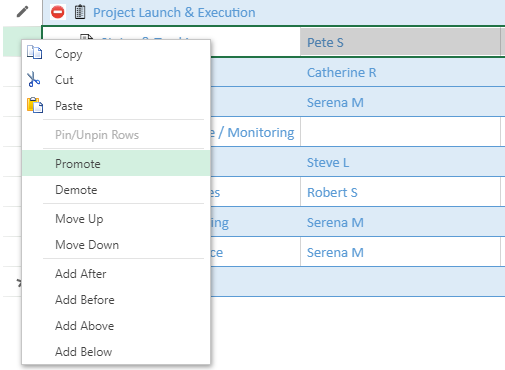Select Add After menu entry
505x370 pixels.
pos(116,274)
